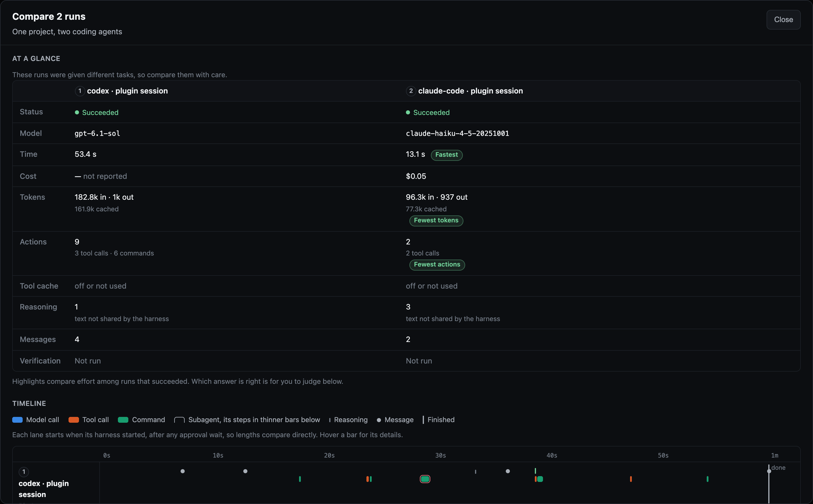Close the Compare 2 runs dialog
This screenshot has height=504, width=813.
point(783,20)
